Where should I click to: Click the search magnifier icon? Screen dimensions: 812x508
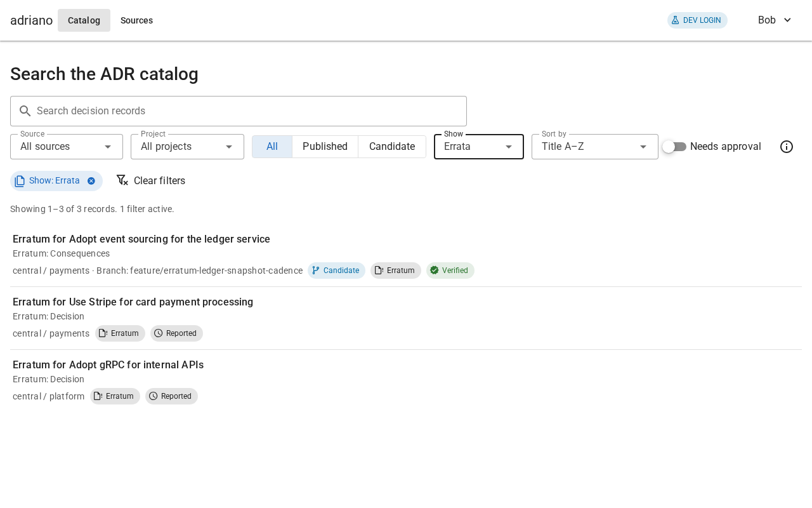[25, 111]
